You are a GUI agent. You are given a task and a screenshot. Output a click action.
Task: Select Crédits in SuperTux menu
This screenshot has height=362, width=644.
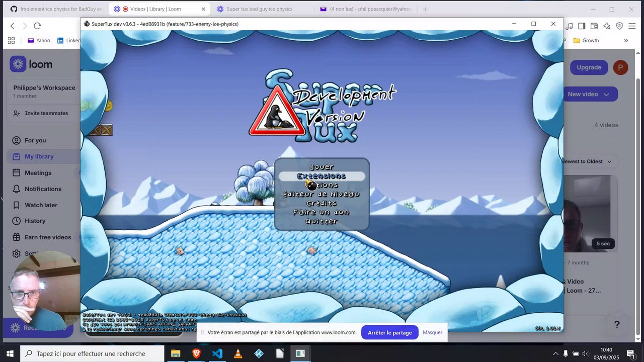click(x=321, y=203)
